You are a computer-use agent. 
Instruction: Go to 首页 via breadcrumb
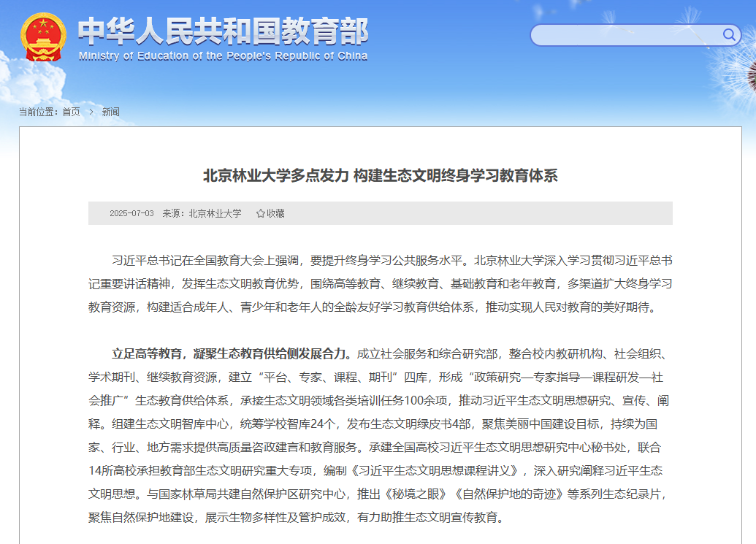pos(71,112)
